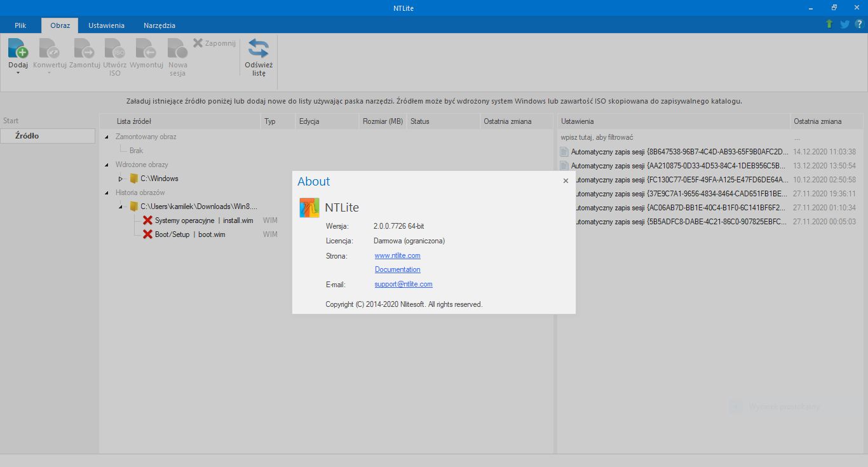Select the 'Brak' mounted image entry
The image size is (868, 467).
[136, 151]
